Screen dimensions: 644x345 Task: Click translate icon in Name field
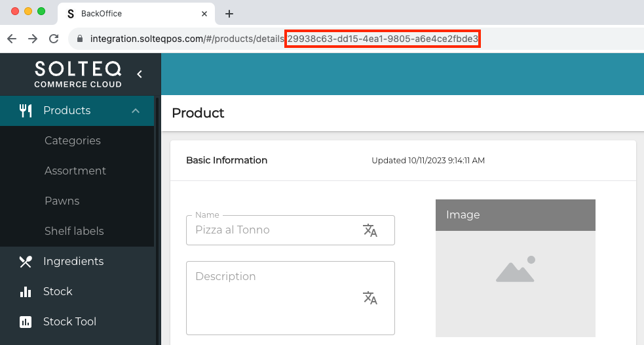click(x=370, y=230)
